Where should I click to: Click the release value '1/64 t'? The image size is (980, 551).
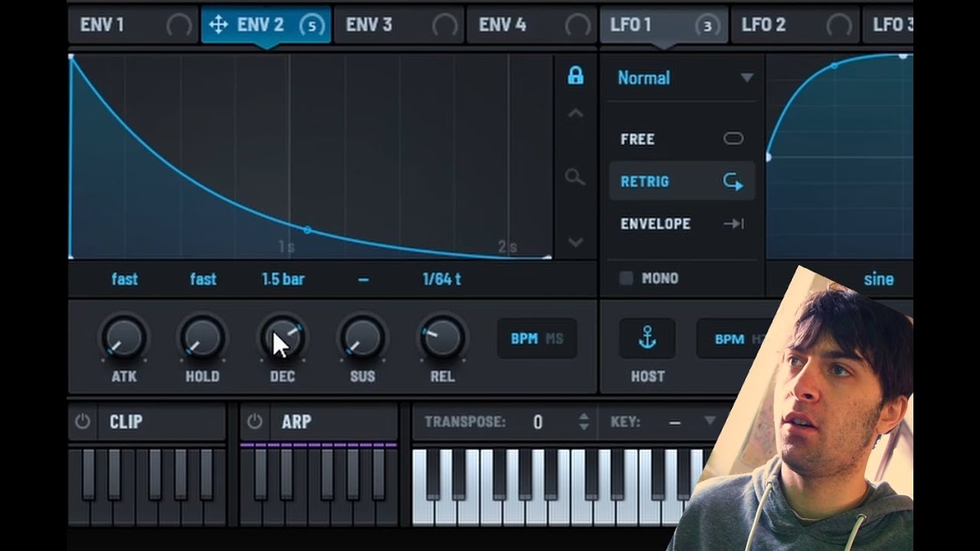pos(442,279)
